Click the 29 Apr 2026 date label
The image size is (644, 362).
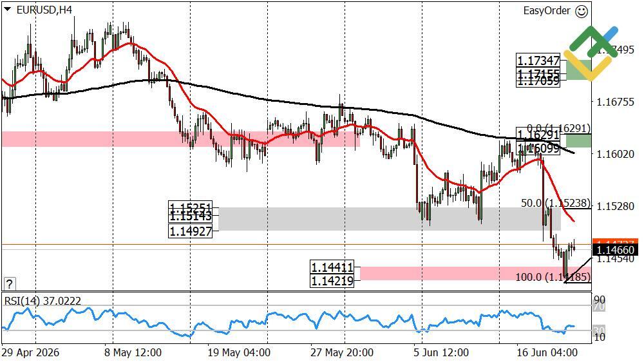tap(30, 352)
